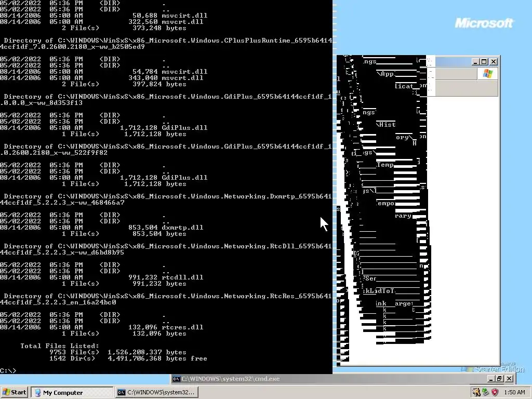Viewport: 532px width, 399px height.
Task: Click the rtcres.dll file name
Action: tap(182, 327)
